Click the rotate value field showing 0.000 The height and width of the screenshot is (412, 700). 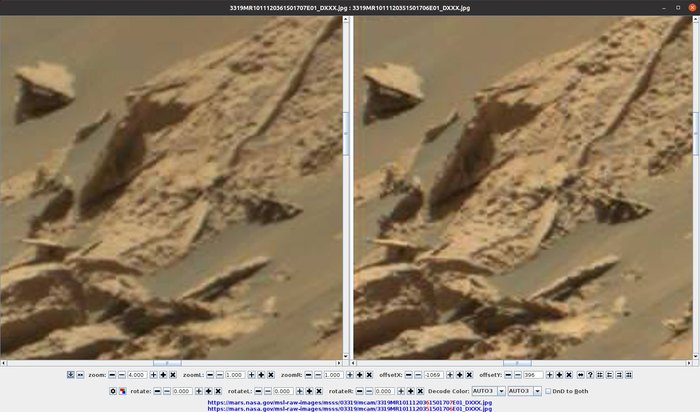pyautogui.click(x=183, y=391)
